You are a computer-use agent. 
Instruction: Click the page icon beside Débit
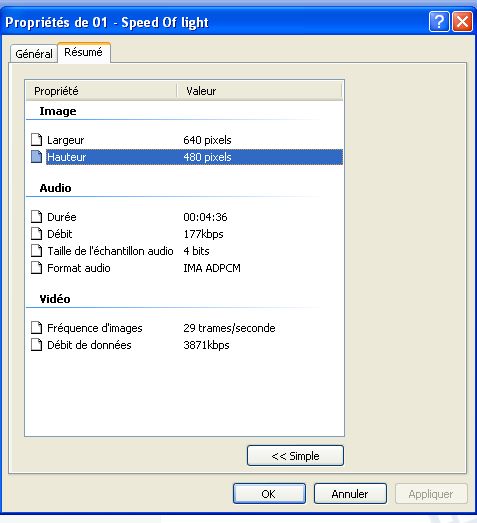tap(36, 234)
